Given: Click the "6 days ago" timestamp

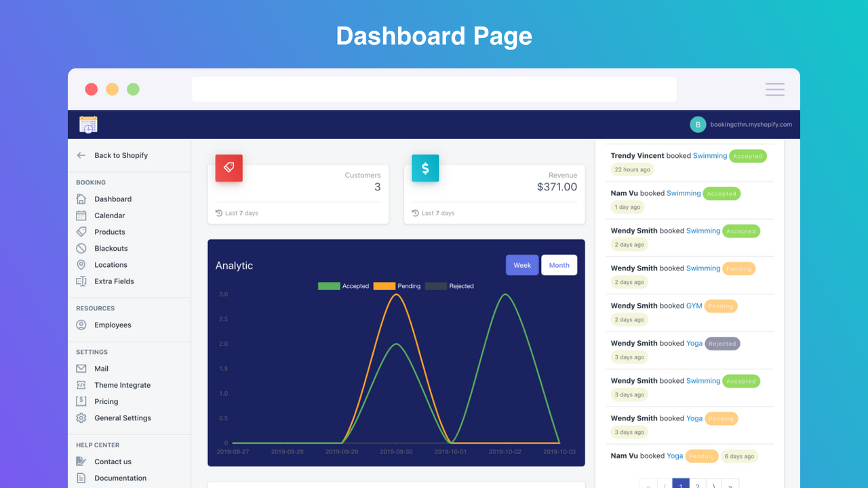Looking at the screenshot, I should [739, 456].
